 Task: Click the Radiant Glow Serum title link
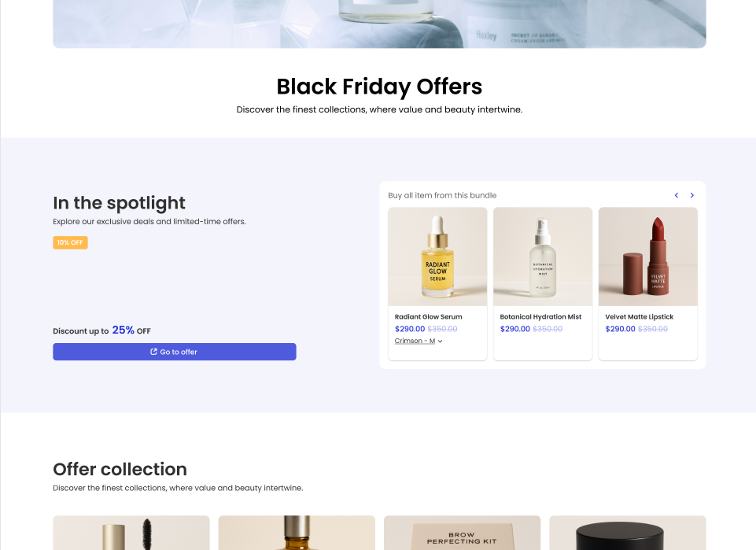click(x=428, y=317)
